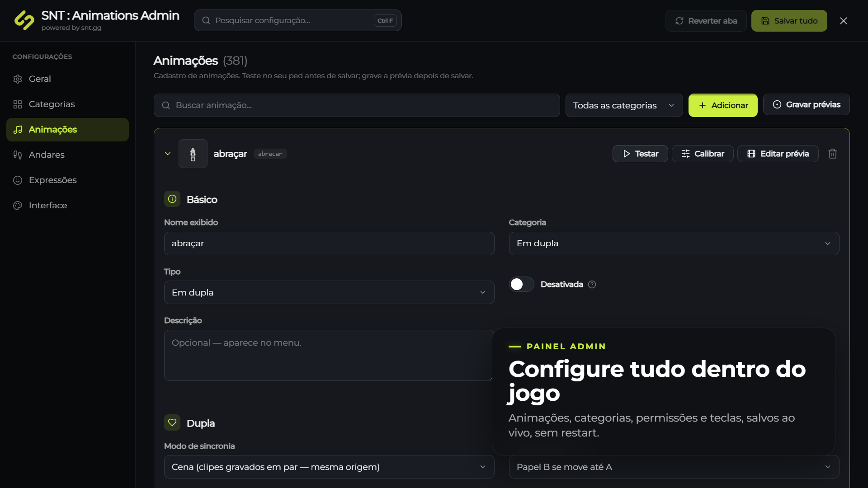Open the Geral settings section
Viewport: 868px width, 488px height.
67,79
